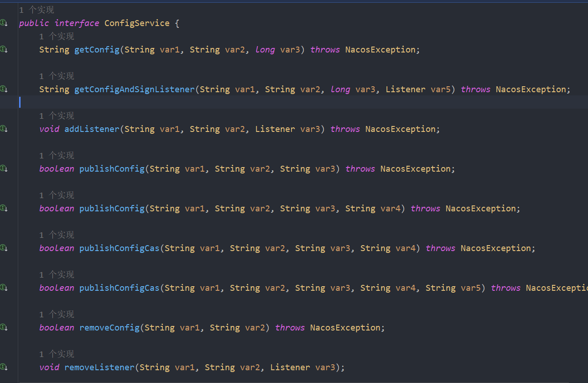Click the getConfigAndSignListener method name
Image resolution: width=588 pixels, height=383 pixels.
click(135, 89)
